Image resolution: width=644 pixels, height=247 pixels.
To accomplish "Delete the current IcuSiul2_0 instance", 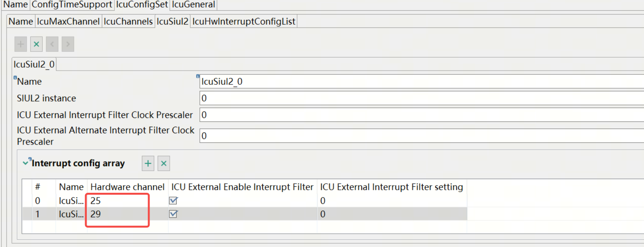I will click(36, 44).
